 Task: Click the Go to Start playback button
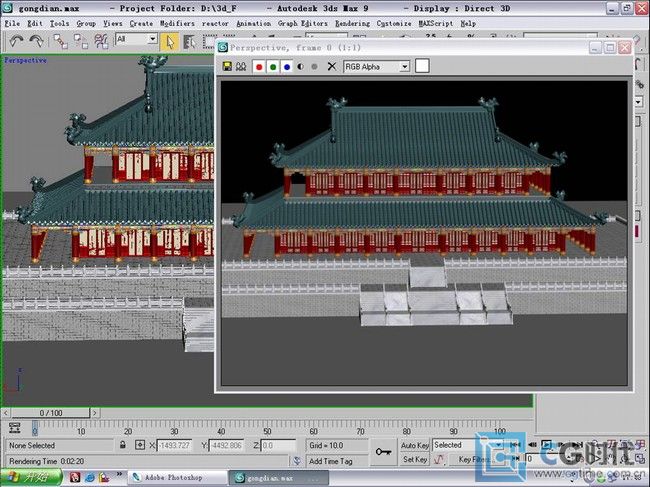pos(515,445)
